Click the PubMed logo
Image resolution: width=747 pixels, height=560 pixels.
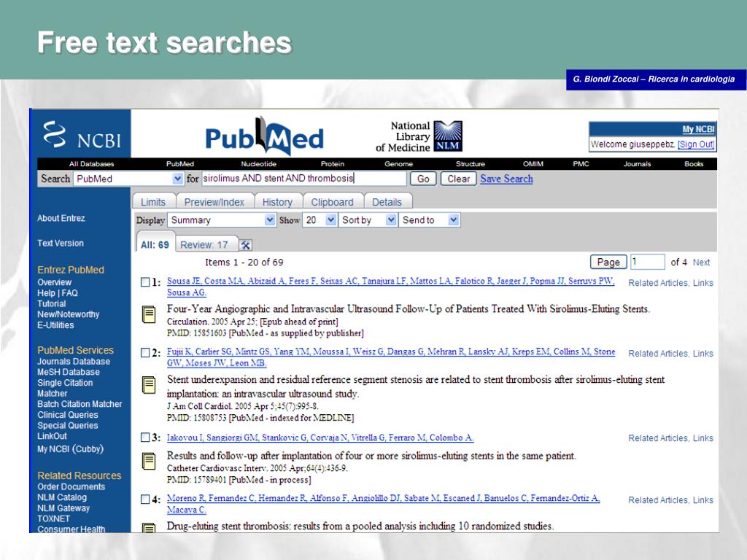coord(264,136)
